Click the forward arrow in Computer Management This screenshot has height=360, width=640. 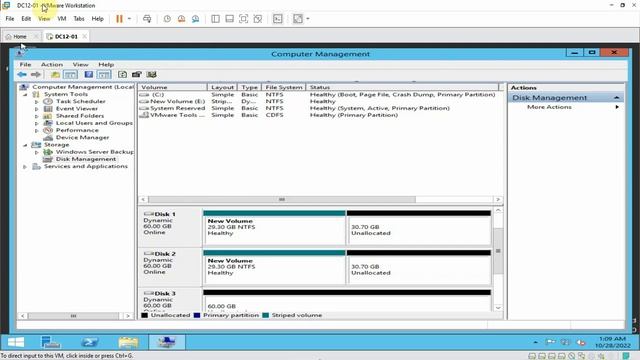[x=36, y=74]
